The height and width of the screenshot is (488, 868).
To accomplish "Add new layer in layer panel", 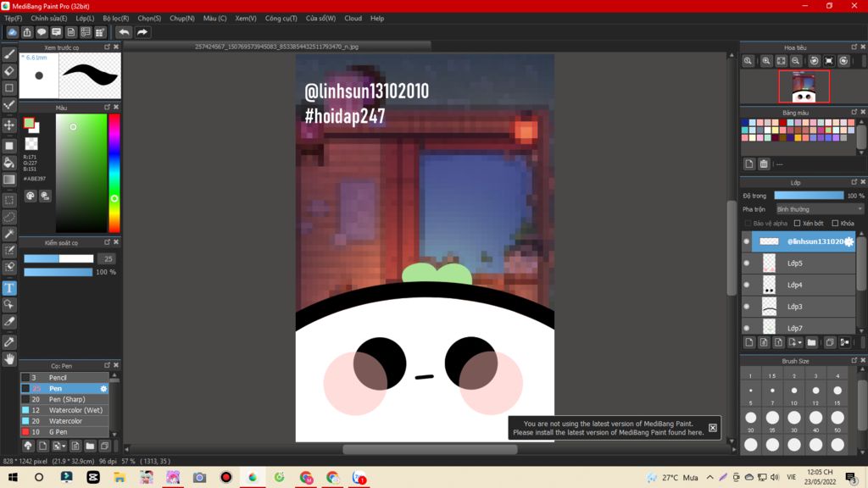I will [x=749, y=342].
